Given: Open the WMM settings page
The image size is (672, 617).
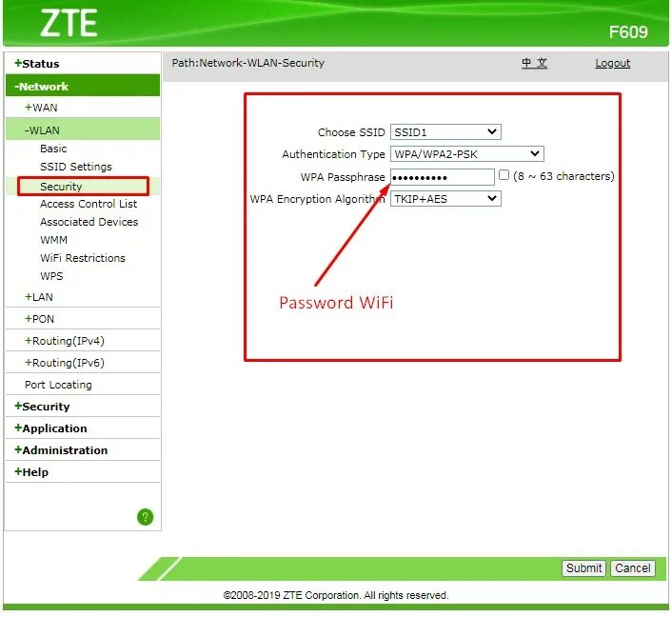Looking at the screenshot, I should pyautogui.click(x=53, y=240).
